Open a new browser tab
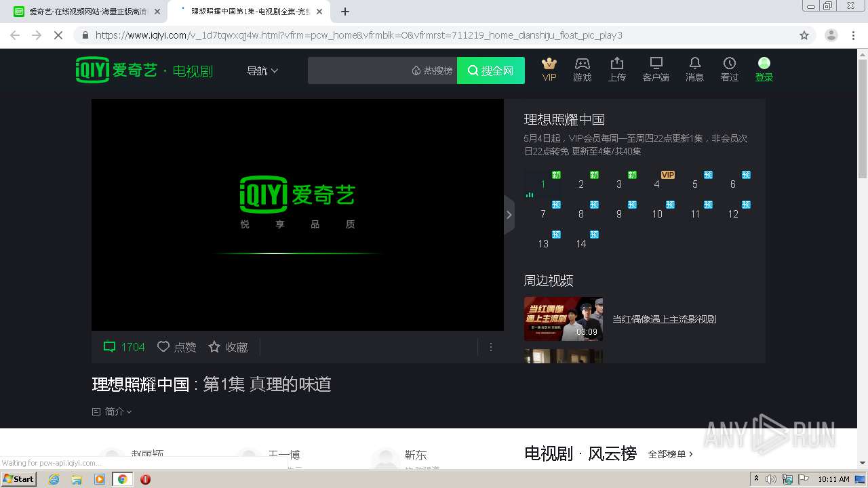Screen dimensions: 868x488 point(345,12)
